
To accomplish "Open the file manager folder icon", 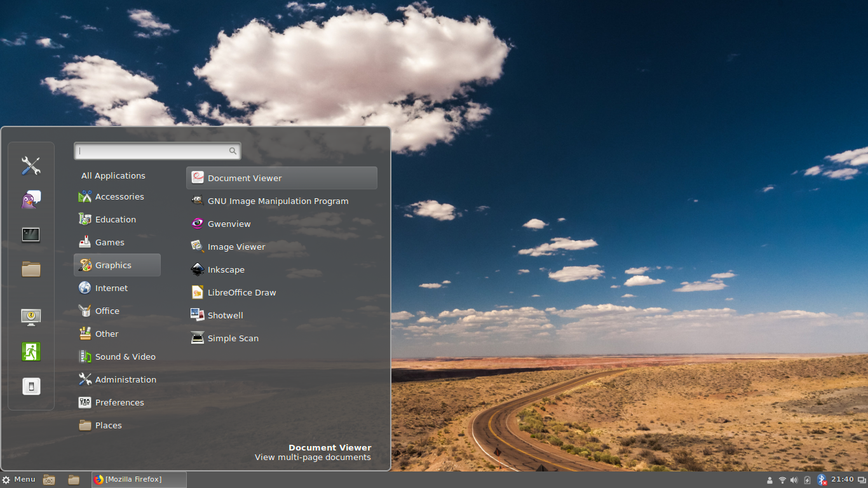I will coord(31,269).
